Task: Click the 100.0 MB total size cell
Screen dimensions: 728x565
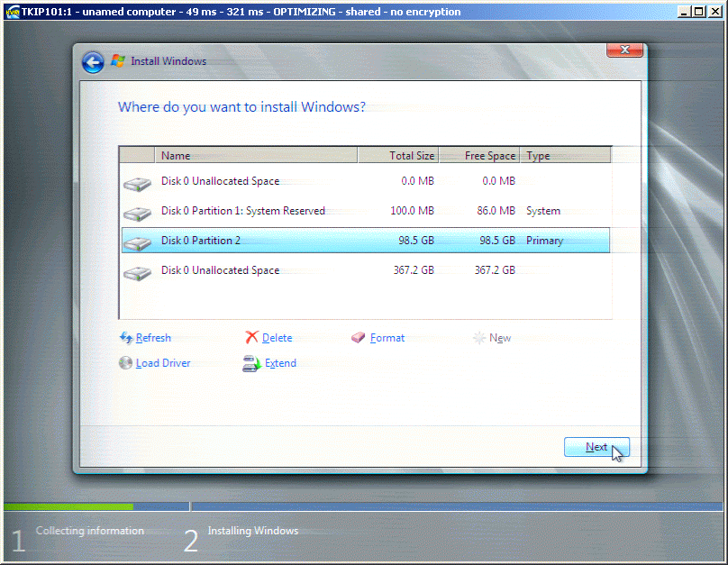Action: point(412,211)
